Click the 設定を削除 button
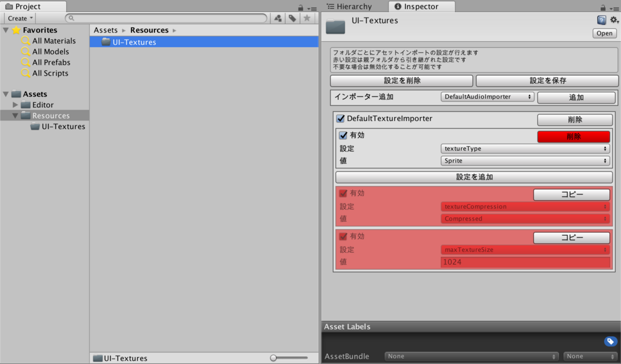621x364 pixels. coord(401,81)
